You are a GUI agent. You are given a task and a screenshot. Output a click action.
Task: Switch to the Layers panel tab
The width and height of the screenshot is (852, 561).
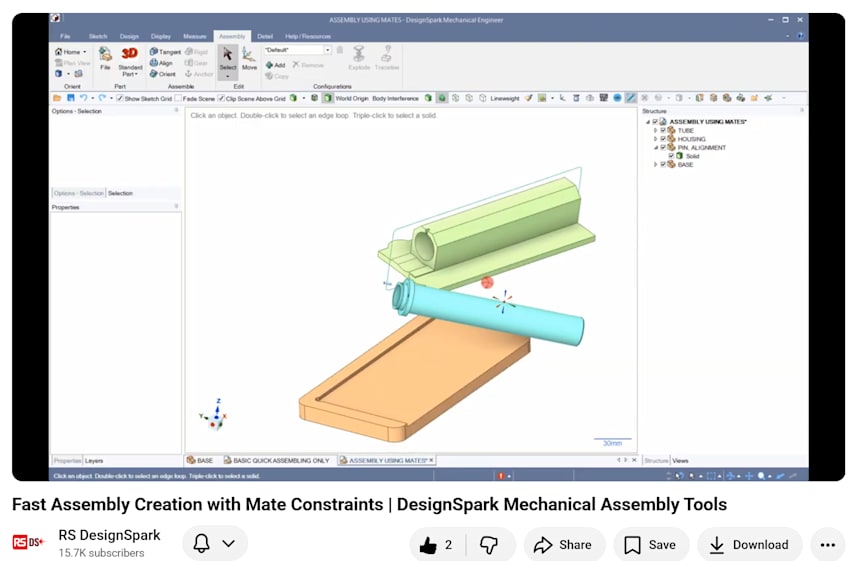tap(94, 460)
